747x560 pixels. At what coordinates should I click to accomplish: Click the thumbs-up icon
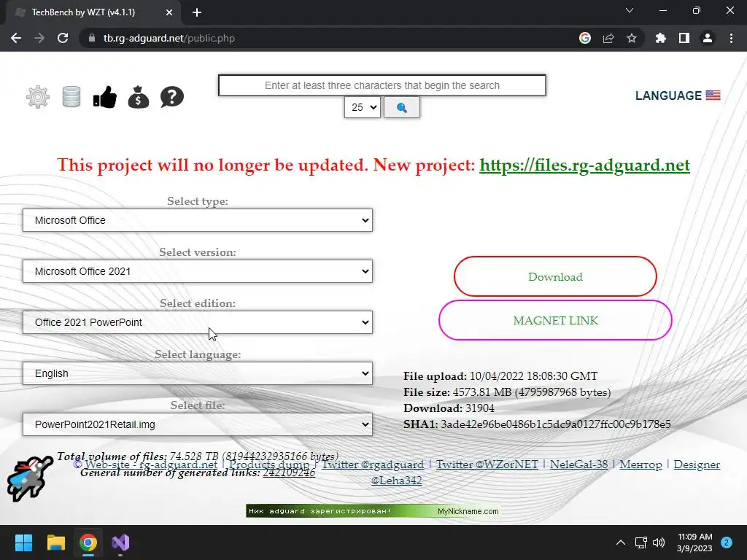(x=105, y=97)
